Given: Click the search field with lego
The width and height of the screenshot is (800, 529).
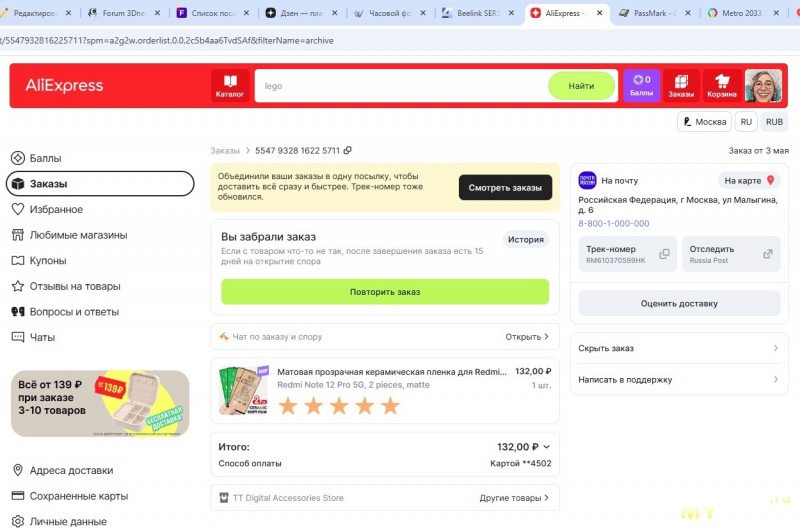Looking at the screenshot, I should tap(402, 86).
